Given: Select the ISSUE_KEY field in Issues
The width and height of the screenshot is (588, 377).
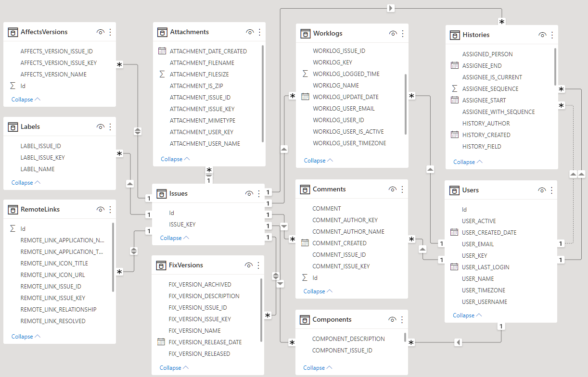Looking at the screenshot, I should click(x=182, y=224).
